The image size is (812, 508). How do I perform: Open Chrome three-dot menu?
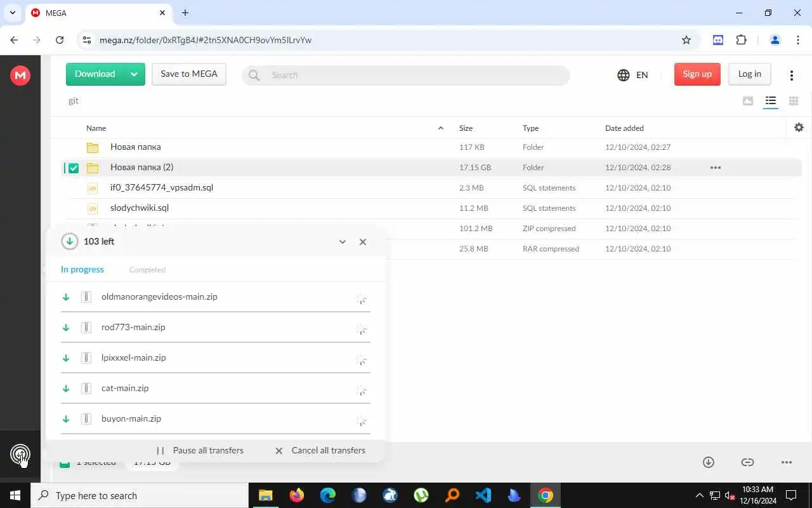(x=798, y=40)
